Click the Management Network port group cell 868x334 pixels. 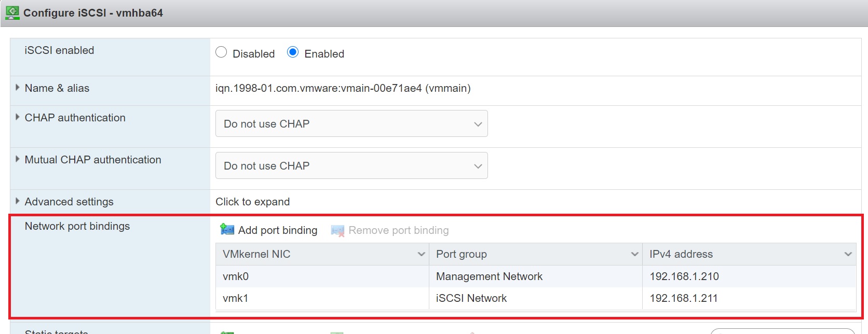click(489, 276)
